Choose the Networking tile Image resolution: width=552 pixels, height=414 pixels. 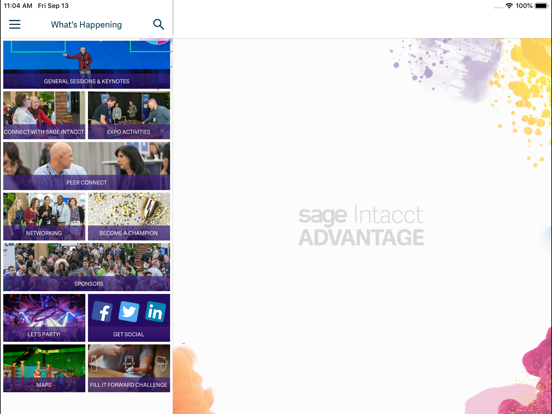coord(44,216)
